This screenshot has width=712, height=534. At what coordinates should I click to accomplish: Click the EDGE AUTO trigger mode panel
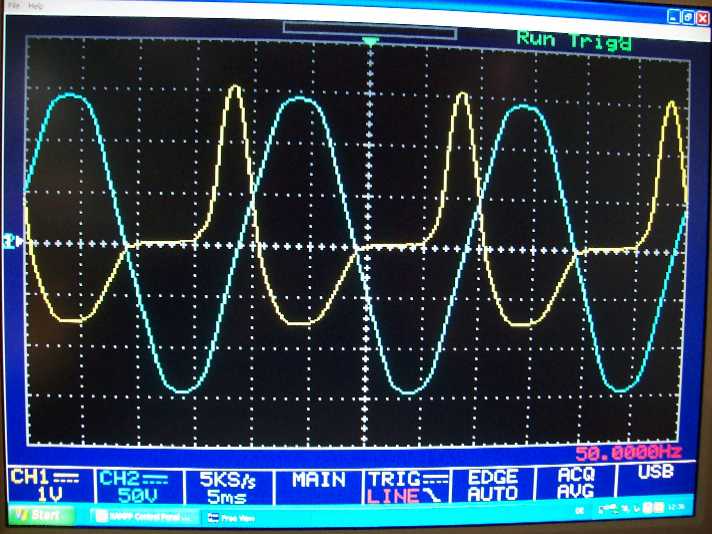(492, 485)
